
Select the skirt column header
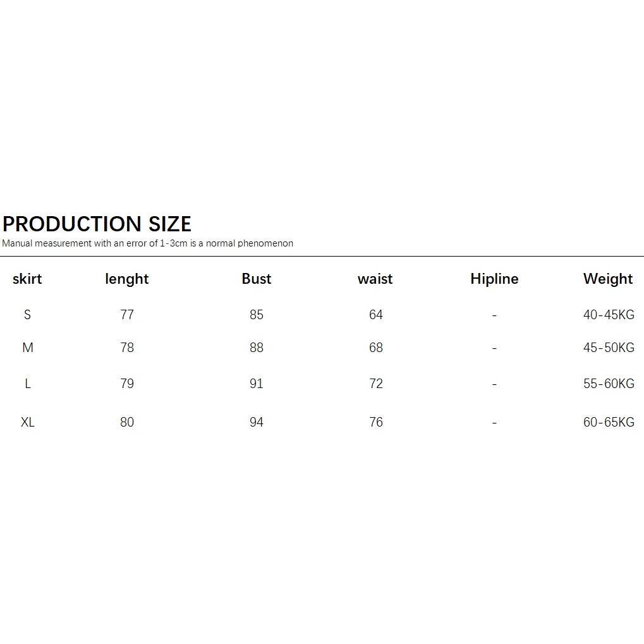point(27,279)
